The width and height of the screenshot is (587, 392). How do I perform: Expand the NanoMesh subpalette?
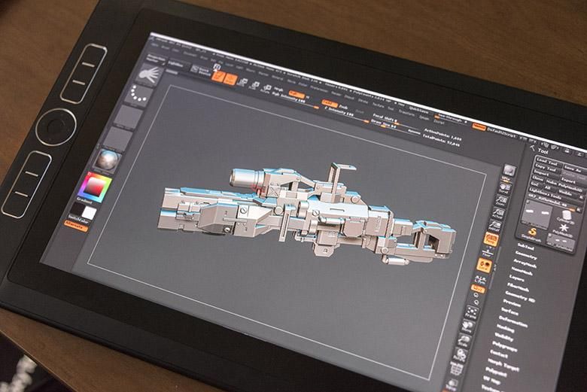(x=522, y=272)
